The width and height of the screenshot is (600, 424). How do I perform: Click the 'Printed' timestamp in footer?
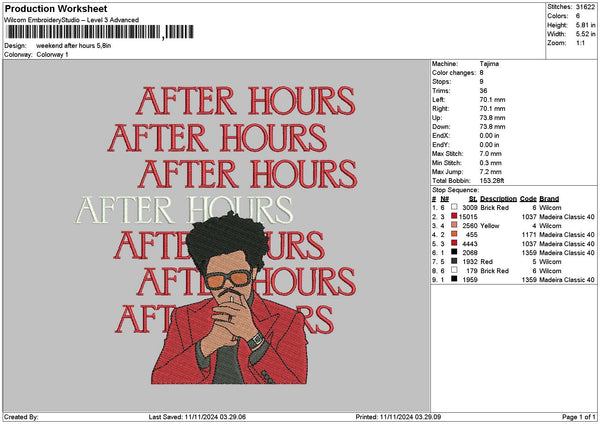[398, 417]
